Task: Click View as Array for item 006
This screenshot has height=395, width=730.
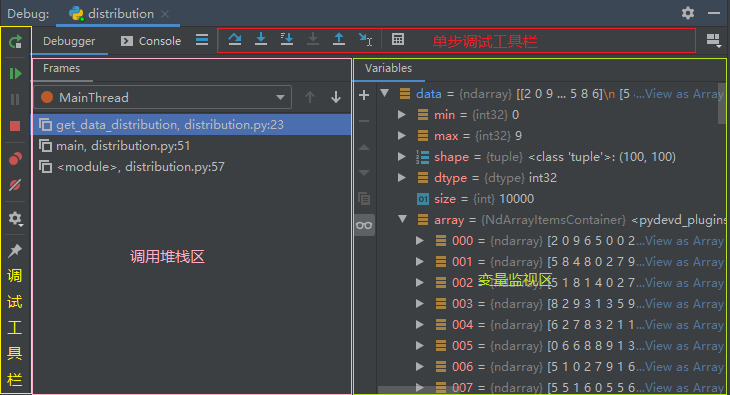Action: (684, 367)
